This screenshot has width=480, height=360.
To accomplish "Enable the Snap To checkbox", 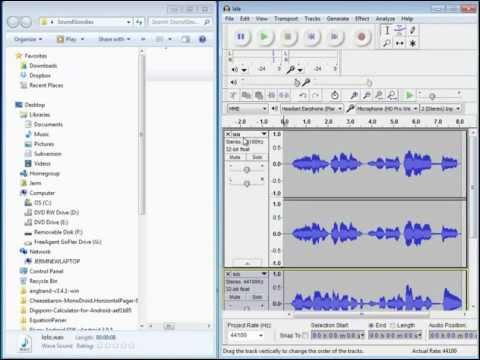I will coord(305,335).
